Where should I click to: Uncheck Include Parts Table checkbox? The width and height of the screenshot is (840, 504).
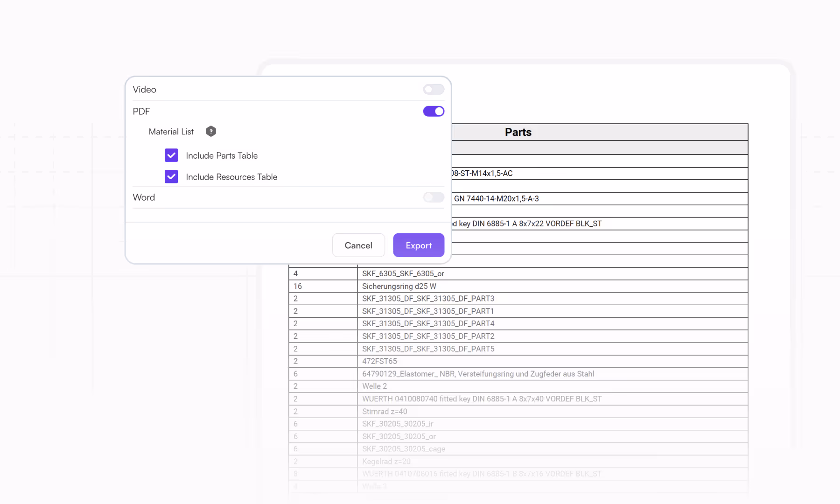pos(171,155)
